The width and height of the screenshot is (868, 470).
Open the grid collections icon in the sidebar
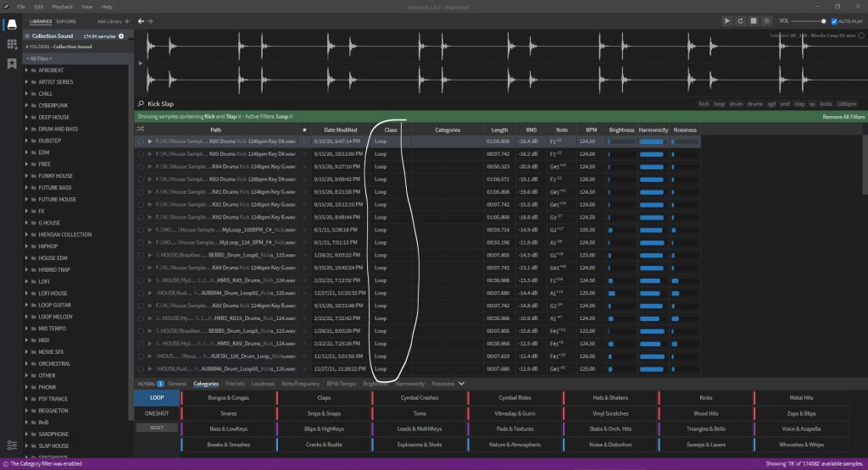pos(12,44)
